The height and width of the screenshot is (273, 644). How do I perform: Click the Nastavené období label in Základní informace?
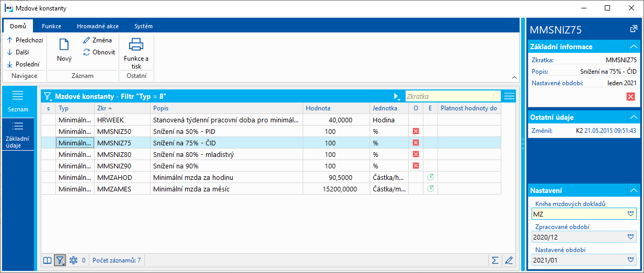click(x=557, y=83)
